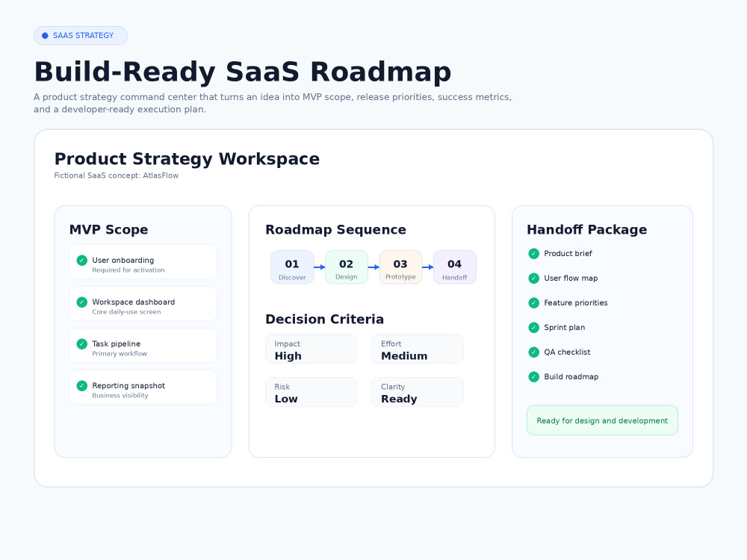The height and width of the screenshot is (560, 747).
Task: Open the Effort Medium criteria card
Action: coord(418,349)
